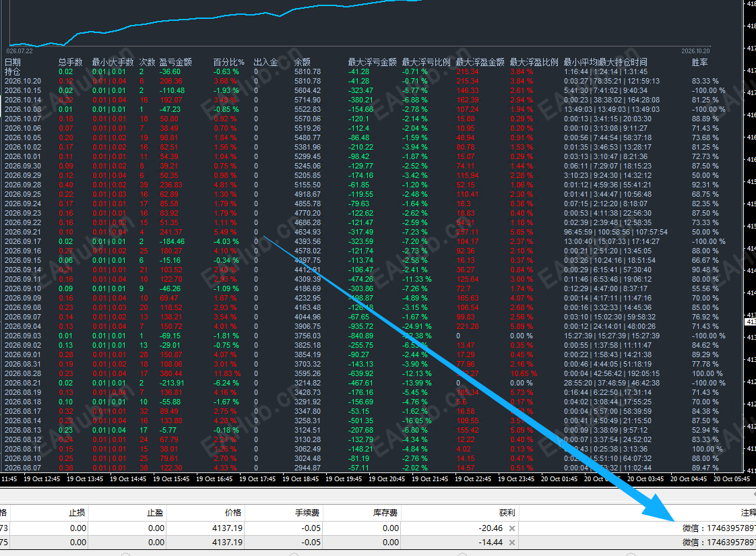Select the 余额 column heading
The width and height of the screenshot is (756, 556).
pos(303,62)
